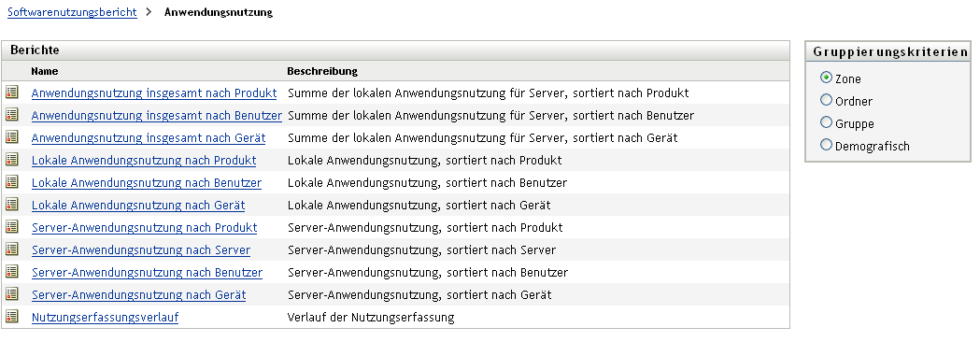Screen dimensions: 980x356
Task: Click report icon beside Server-Anwendungsnutzung nach Server
Action: click(12, 249)
